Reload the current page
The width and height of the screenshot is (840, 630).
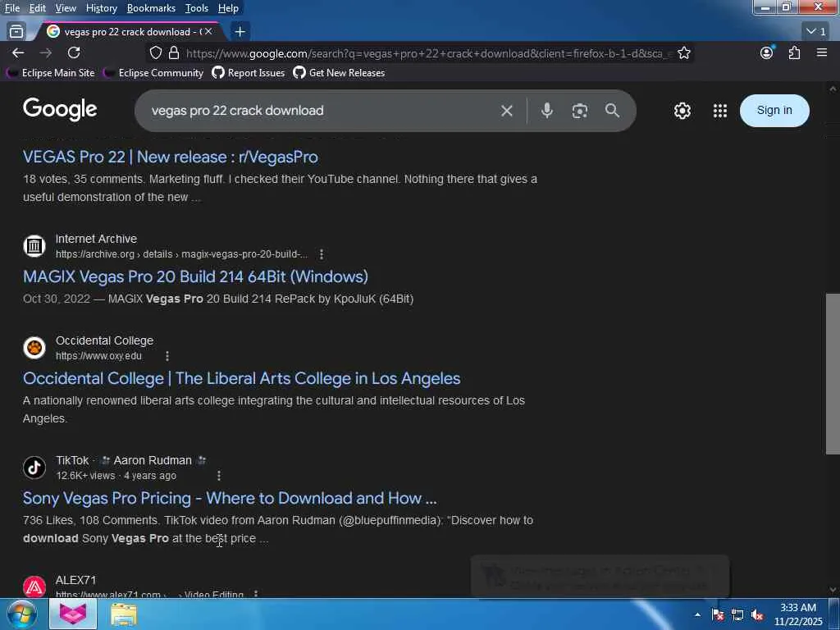74,52
